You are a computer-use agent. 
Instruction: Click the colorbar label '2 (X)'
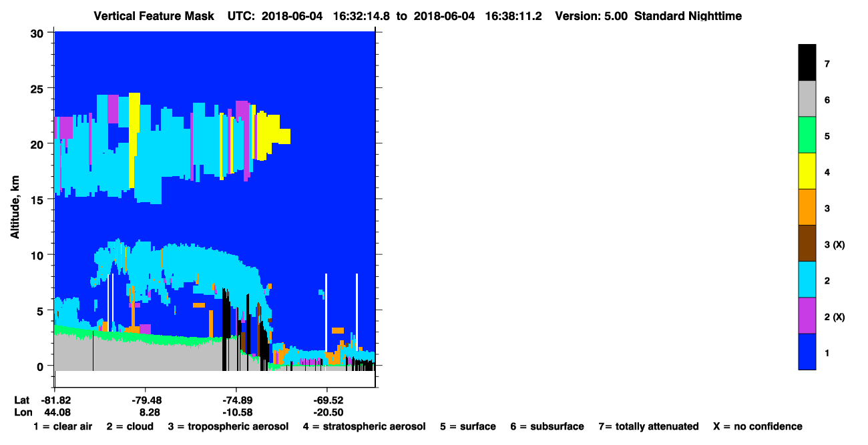click(835, 316)
